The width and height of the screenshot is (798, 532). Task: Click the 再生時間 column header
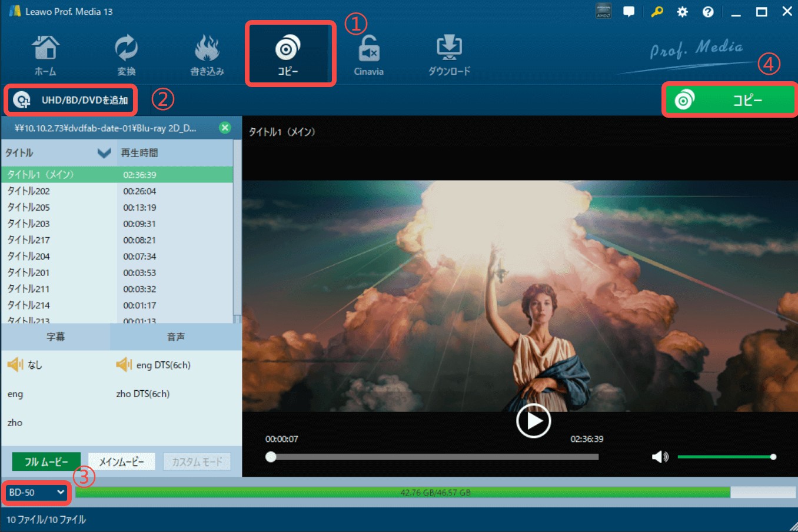click(139, 153)
